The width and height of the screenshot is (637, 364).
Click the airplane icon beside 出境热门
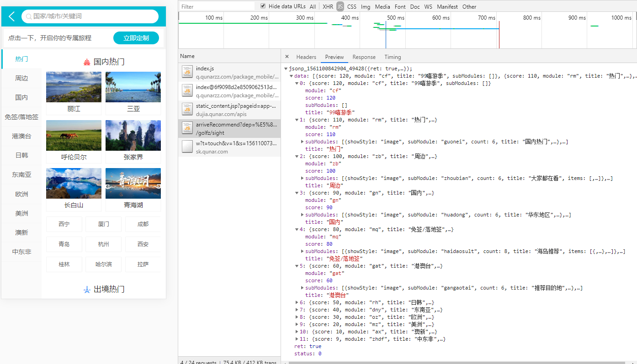(87, 290)
